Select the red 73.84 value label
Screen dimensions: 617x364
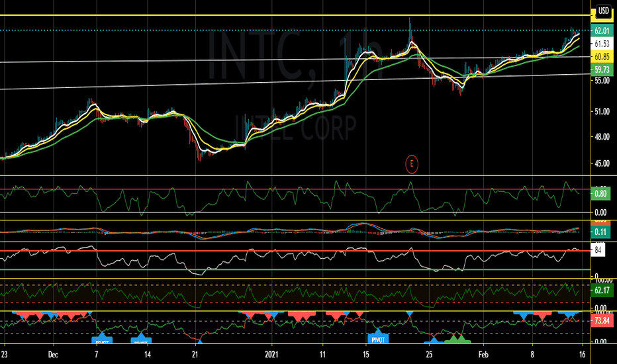point(602,320)
